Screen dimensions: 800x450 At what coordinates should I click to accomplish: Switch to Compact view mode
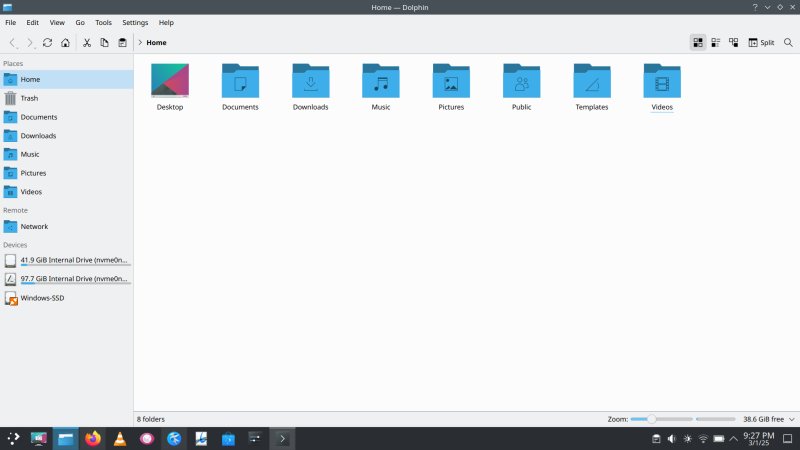[x=716, y=43]
